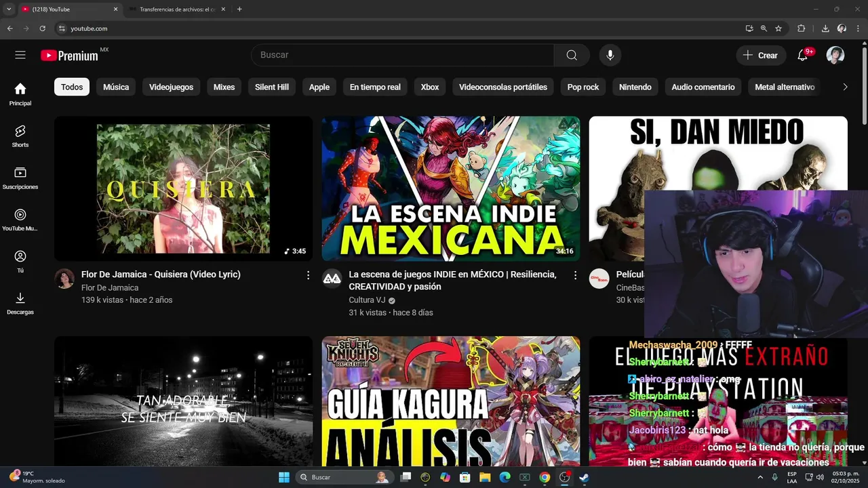Select the Videojuegos filter chip

tap(171, 87)
